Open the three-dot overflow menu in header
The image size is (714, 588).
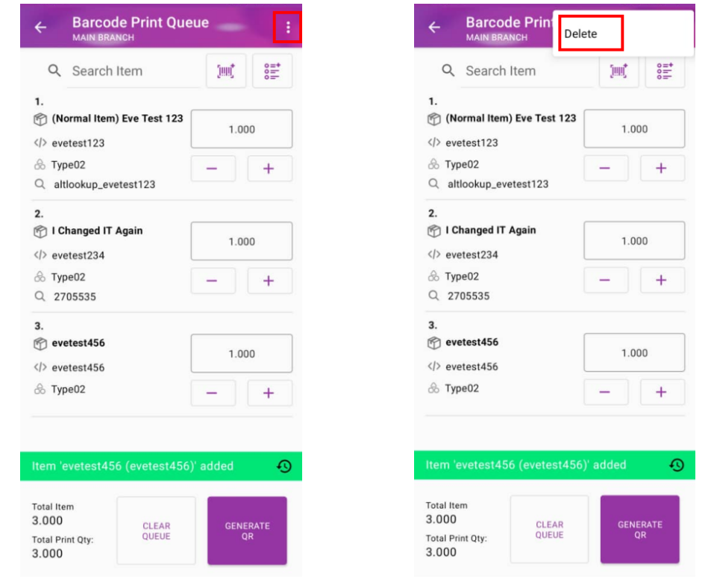[288, 28]
